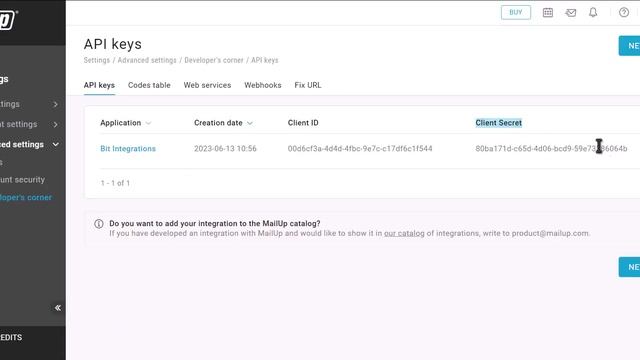
Task: Click the highlighted Client Secret header
Action: [498, 123]
